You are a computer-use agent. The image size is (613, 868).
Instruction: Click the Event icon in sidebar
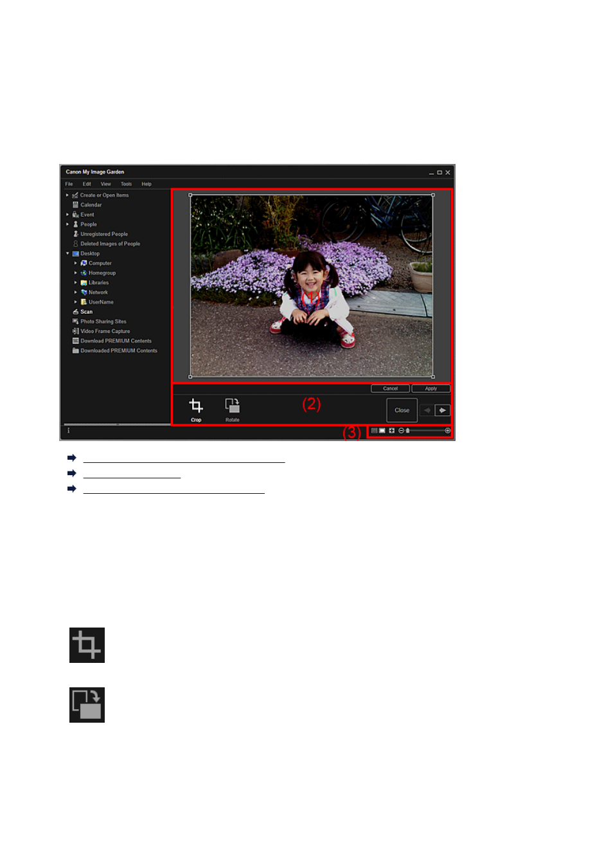click(x=75, y=215)
